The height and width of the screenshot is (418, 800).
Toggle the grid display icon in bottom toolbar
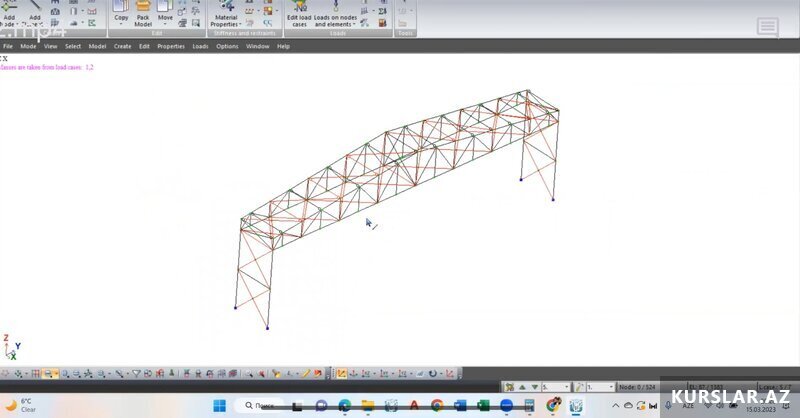pos(35,373)
